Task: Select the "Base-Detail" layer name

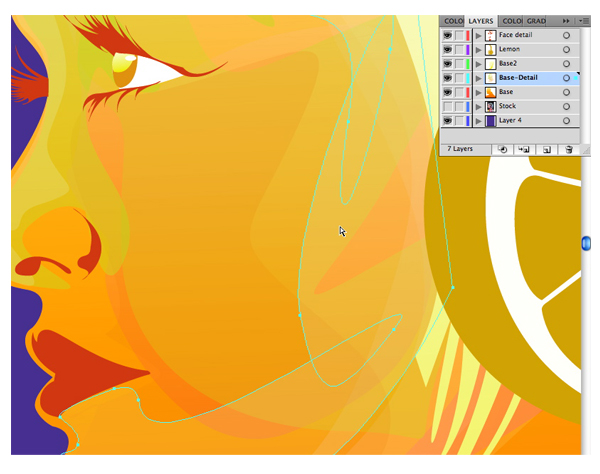Action: pyautogui.click(x=518, y=78)
